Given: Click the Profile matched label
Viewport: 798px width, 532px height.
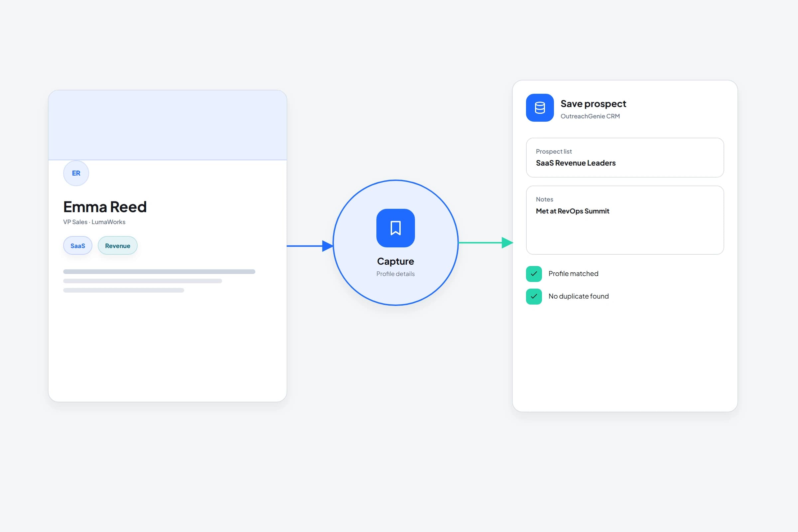Looking at the screenshot, I should point(573,273).
